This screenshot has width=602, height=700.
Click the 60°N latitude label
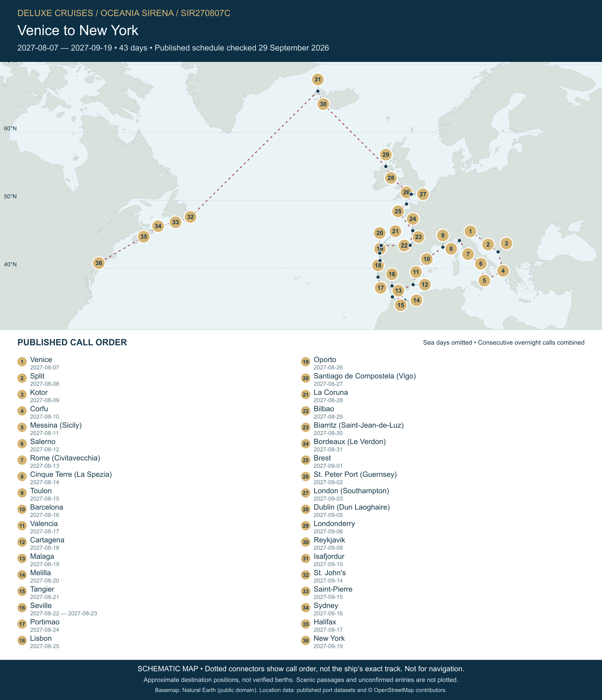10,128
